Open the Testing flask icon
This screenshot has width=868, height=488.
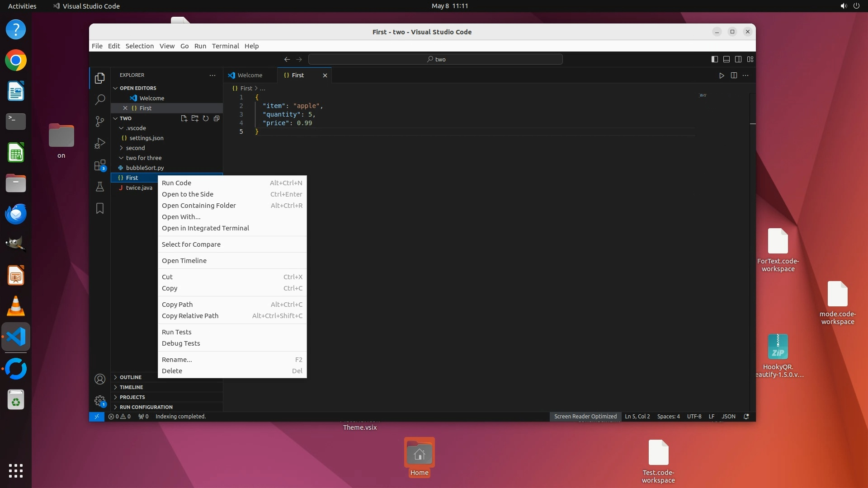[x=100, y=187]
